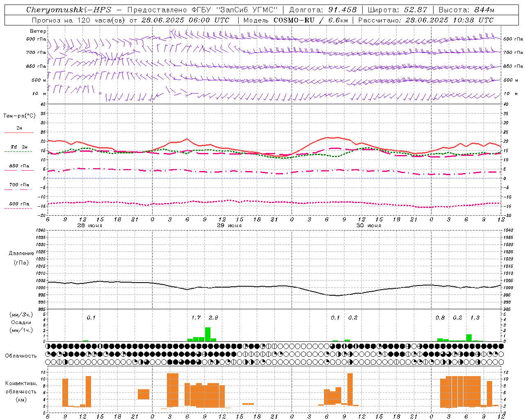Click the dash-dot line sample under "700 гПа" legend
This screenshot has height=420, width=525.
click(18, 189)
